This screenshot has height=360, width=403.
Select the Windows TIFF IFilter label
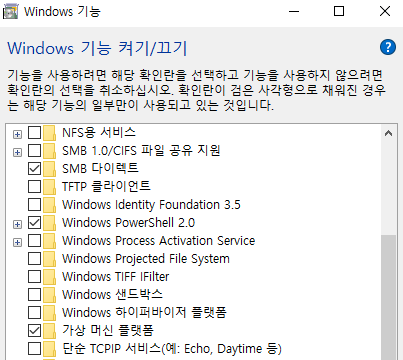116,277
